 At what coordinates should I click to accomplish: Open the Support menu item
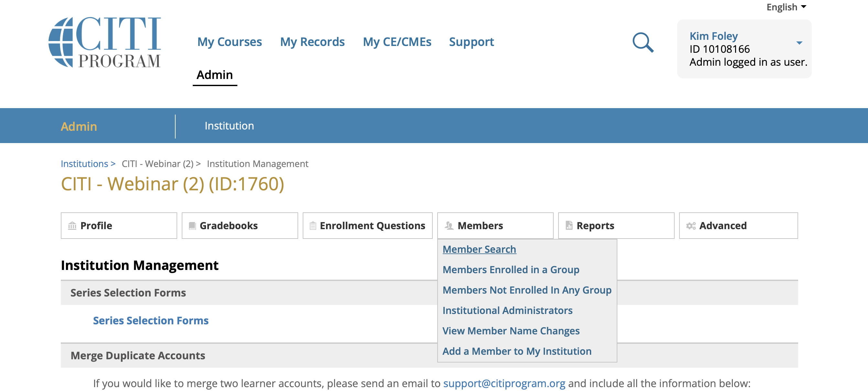click(x=471, y=42)
